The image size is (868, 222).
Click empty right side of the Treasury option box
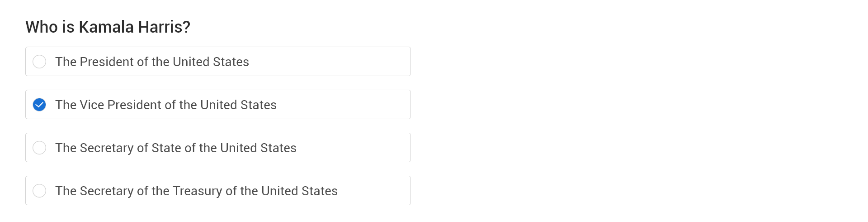pyautogui.click(x=380, y=191)
